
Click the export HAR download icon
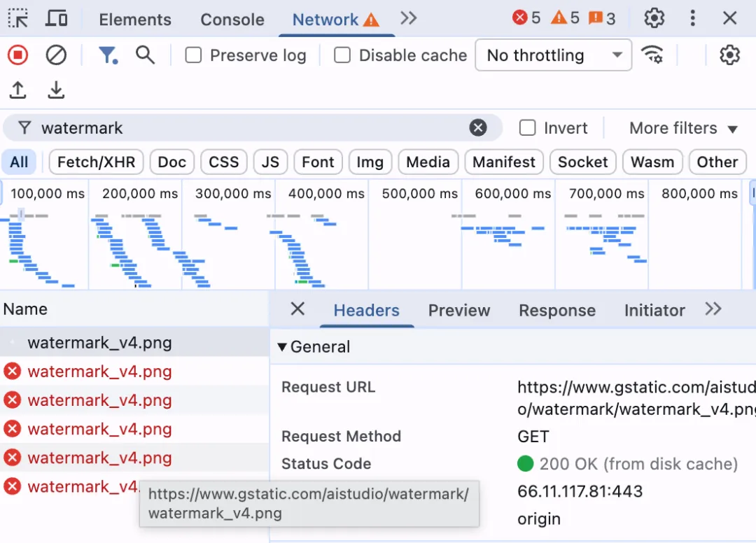click(x=56, y=90)
